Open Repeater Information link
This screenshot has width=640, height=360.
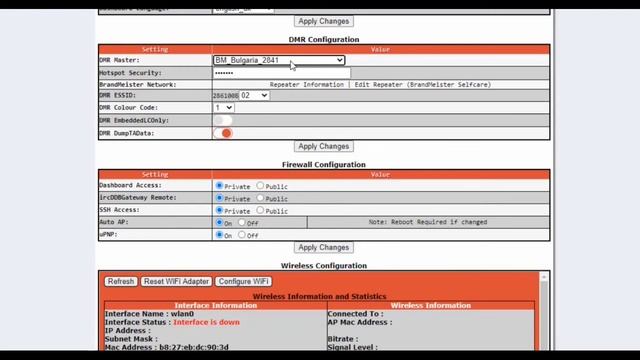pos(307,84)
